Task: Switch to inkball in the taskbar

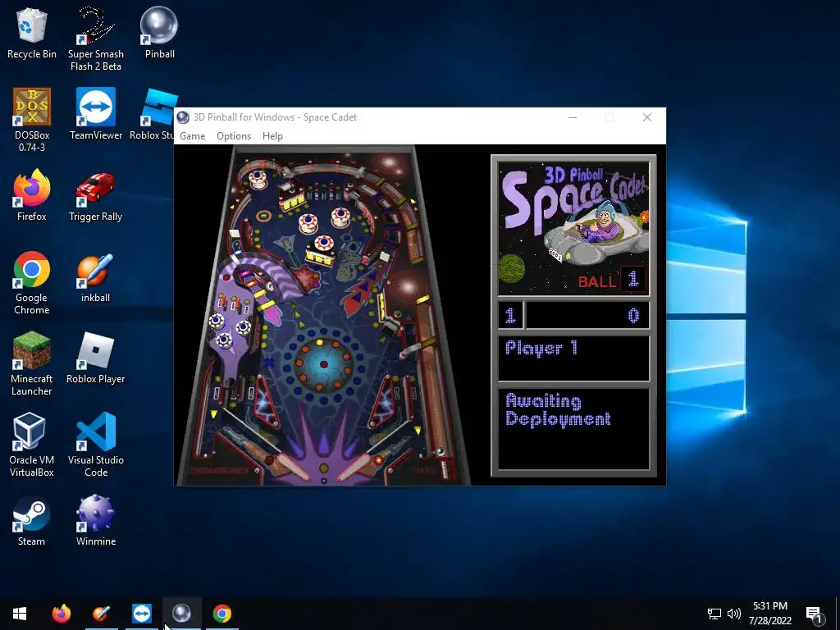Action: click(101, 614)
